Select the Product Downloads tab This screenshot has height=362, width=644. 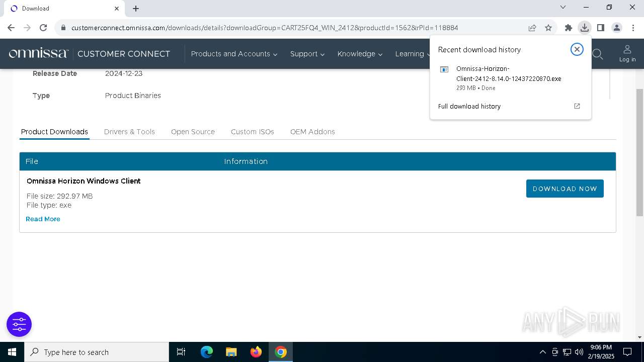54,132
